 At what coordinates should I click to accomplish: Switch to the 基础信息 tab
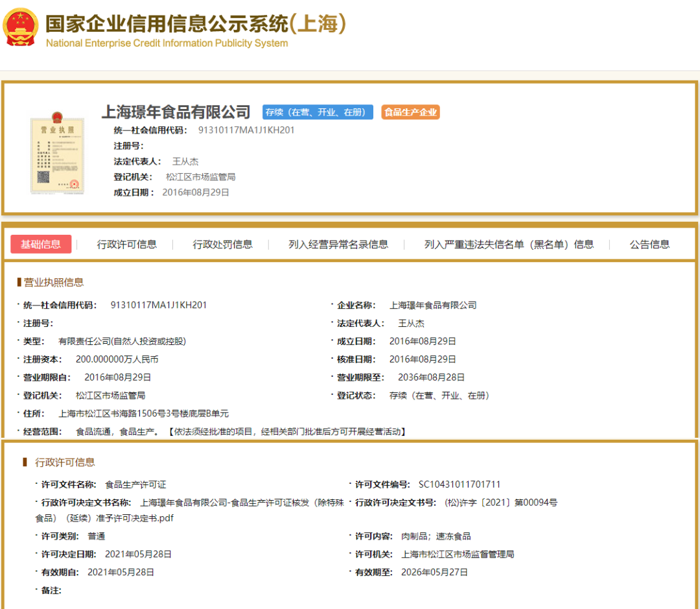(x=42, y=245)
